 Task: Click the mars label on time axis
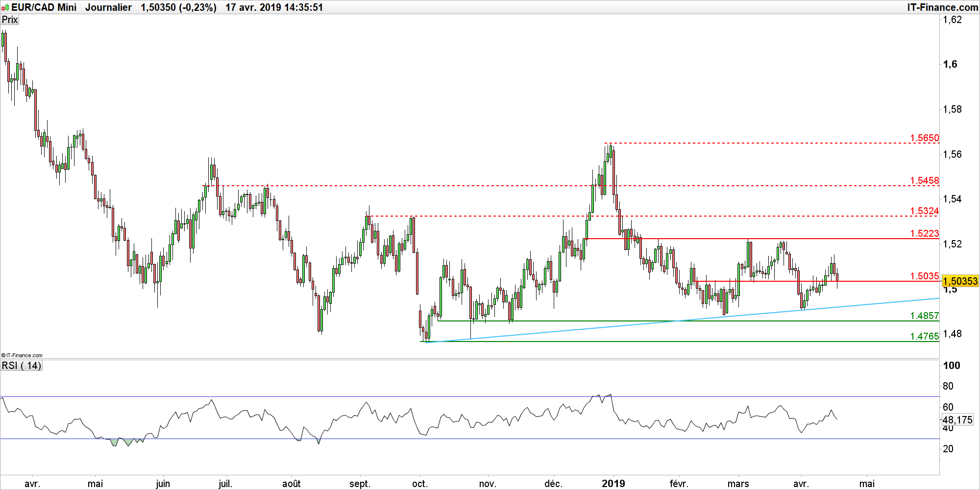[738, 484]
